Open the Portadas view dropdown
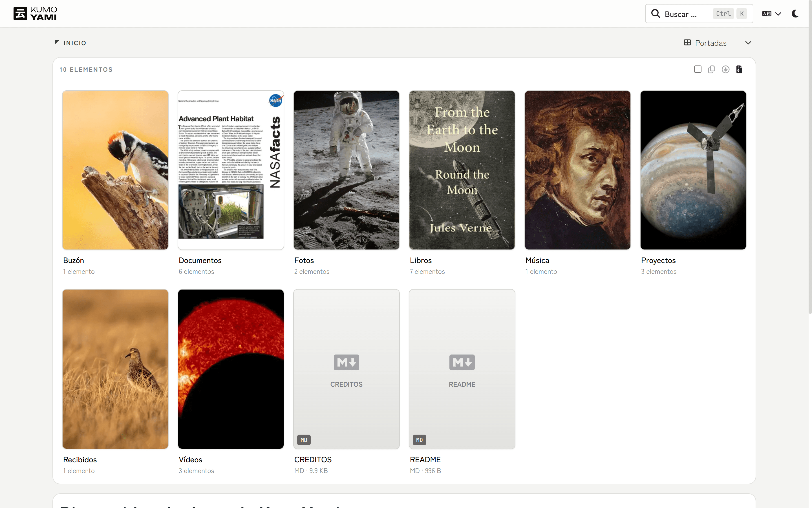The width and height of the screenshot is (812, 508). (718, 43)
